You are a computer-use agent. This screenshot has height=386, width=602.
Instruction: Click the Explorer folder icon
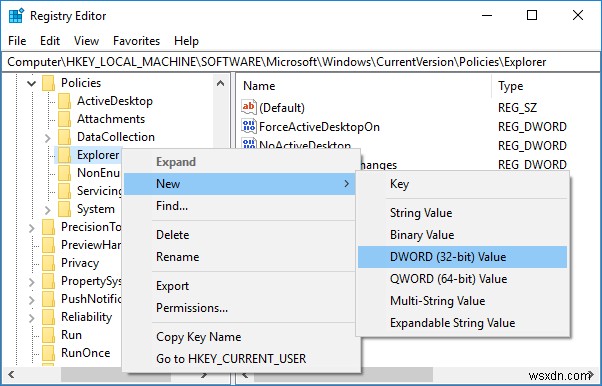click(x=64, y=155)
